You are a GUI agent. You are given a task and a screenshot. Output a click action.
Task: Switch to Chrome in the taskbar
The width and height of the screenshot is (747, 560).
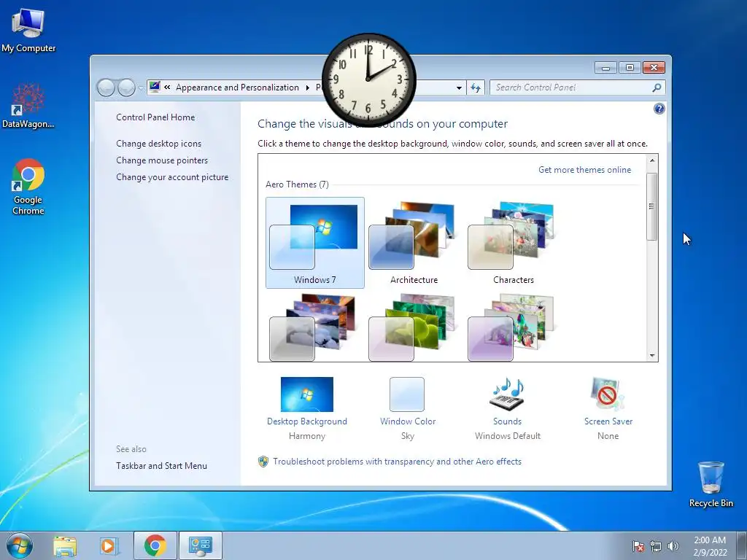coord(155,545)
